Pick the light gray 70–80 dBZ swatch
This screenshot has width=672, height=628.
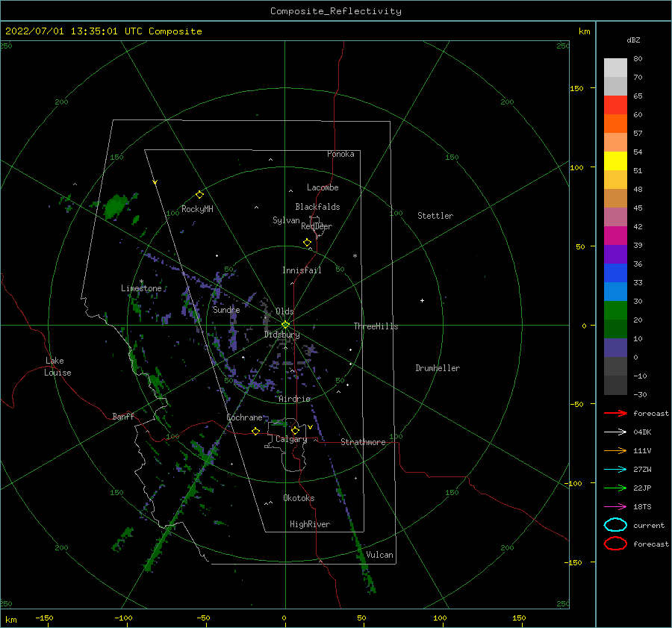point(615,68)
